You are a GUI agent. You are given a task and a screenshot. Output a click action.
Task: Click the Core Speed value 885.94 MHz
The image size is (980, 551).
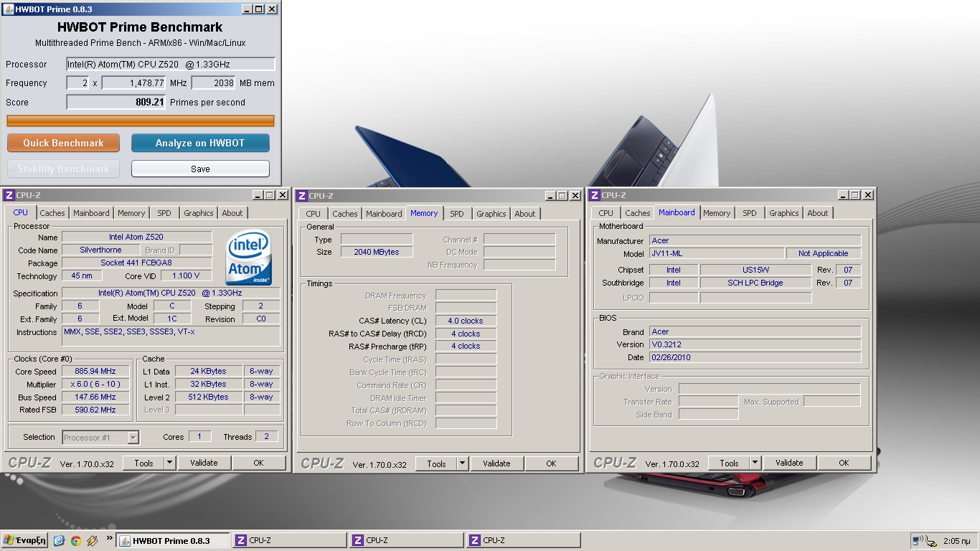tap(95, 371)
